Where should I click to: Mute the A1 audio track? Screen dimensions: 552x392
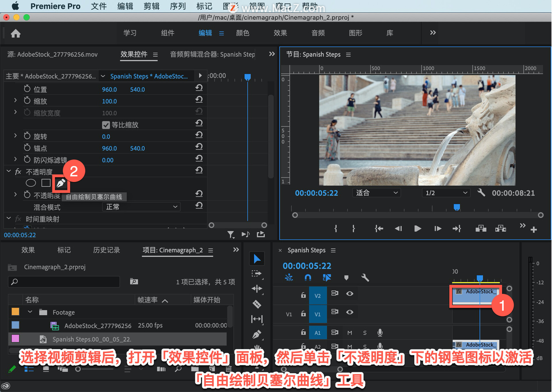350,333
